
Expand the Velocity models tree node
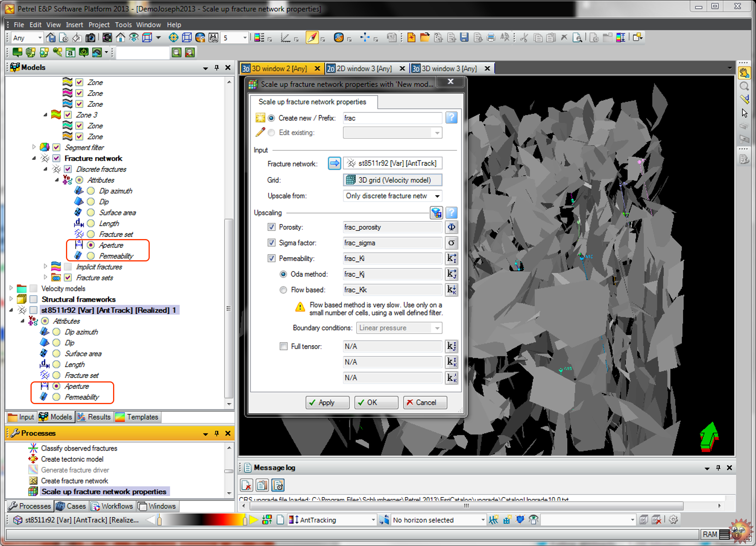click(11, 288)
